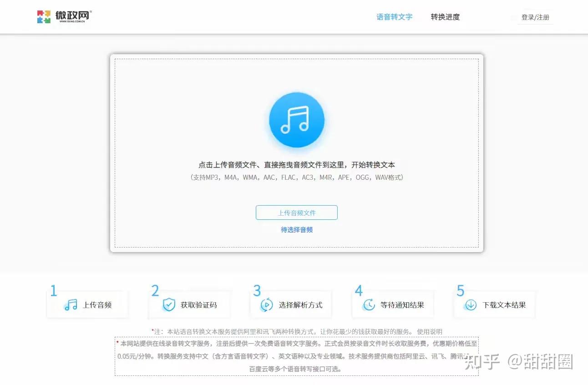Open the 登录/注册 button

pyautogui.click(x=535, y=17)
